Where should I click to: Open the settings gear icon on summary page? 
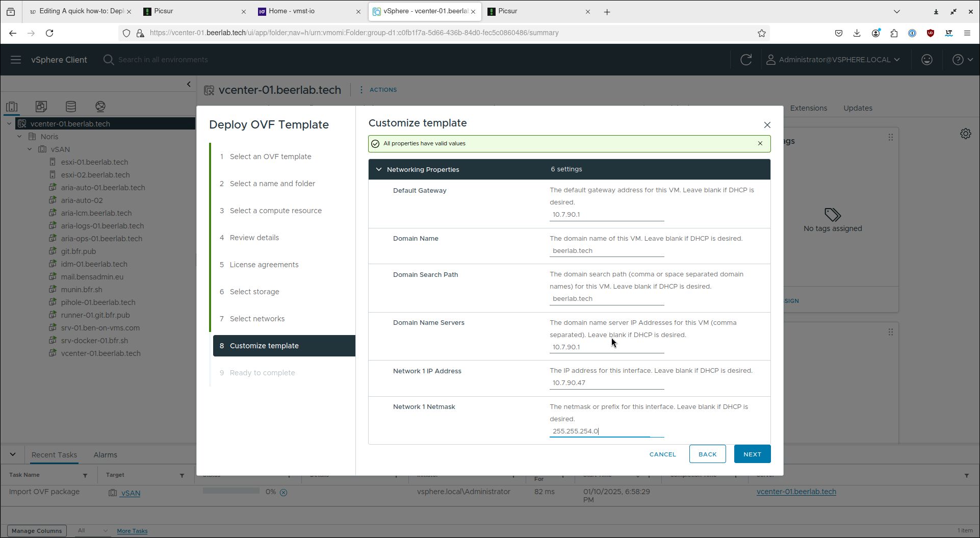(965, 134)
